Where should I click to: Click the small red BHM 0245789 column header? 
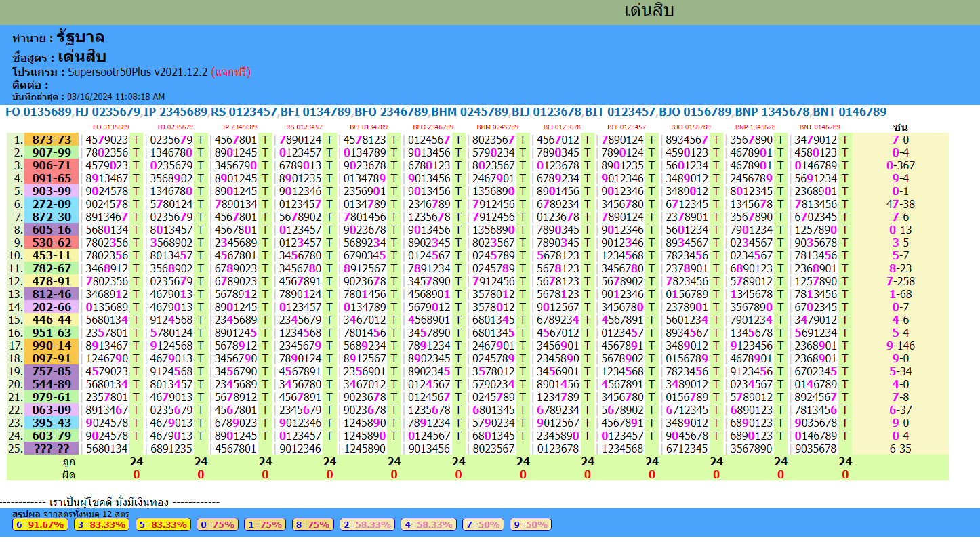497,127
